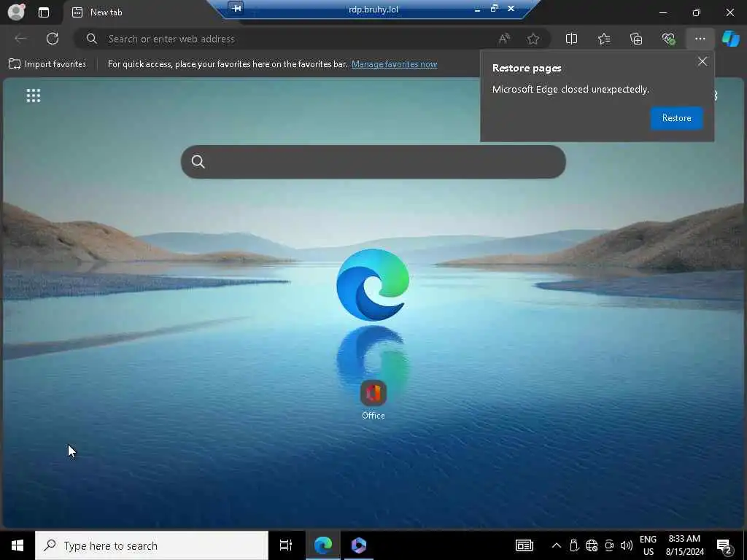Viewport: 747px width, 560px height.
Task: Open the tab actions menu icon
Action: point(44,12)
